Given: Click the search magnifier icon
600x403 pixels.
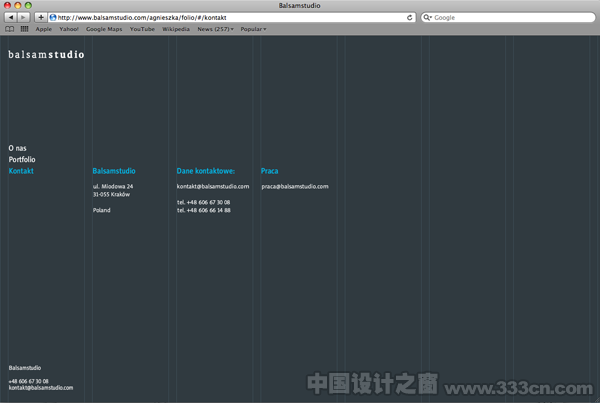Looking at the screenshot, I should coord(427,18).
